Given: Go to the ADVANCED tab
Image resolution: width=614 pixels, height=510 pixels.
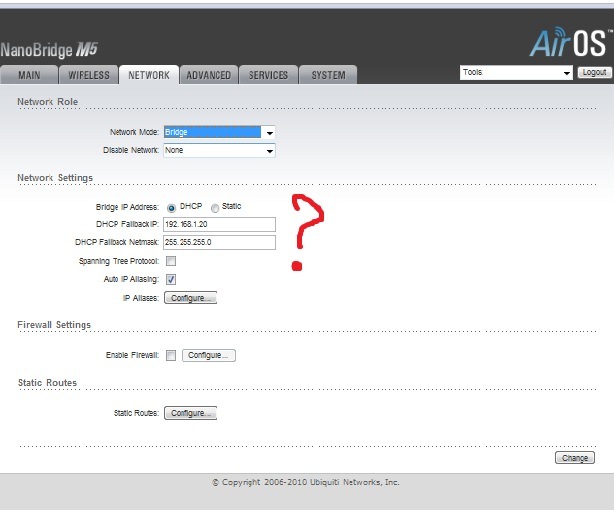Looking at the screenshot, I should 208,75.
